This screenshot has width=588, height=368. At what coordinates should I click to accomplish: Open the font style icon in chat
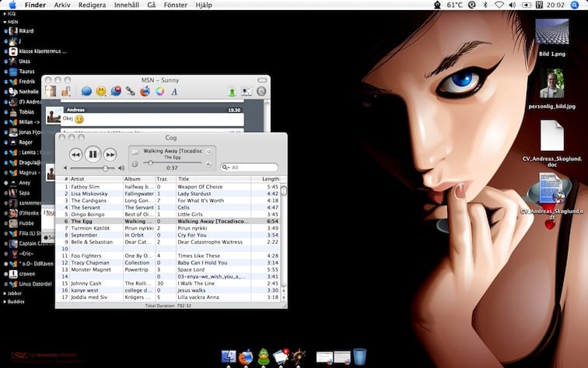tap(174, 91)
